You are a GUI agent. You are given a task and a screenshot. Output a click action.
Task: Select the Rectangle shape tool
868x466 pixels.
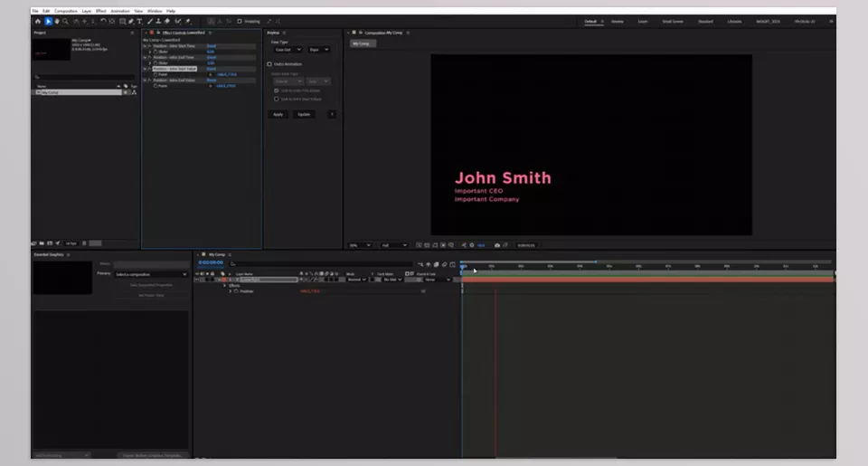(x=122, y=22)
